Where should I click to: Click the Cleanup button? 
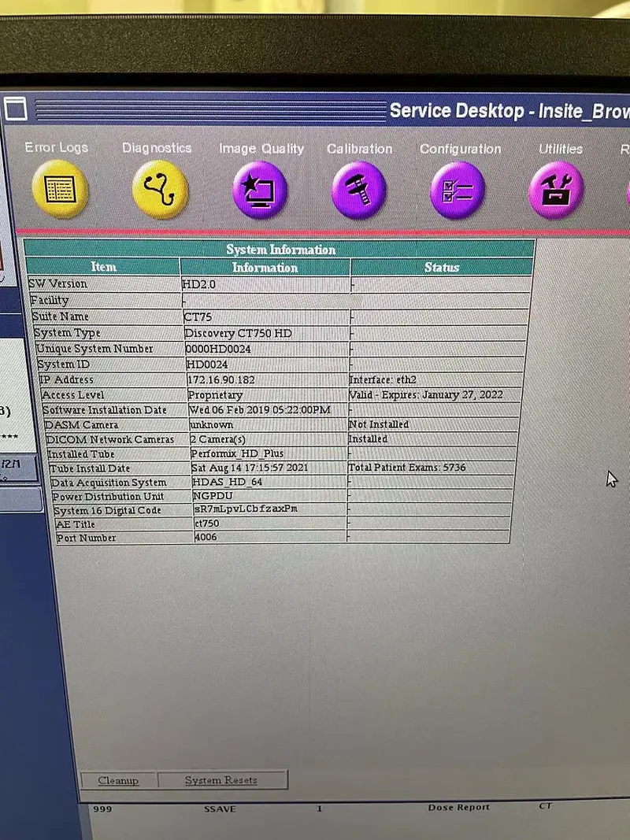pyautogui.click(x=118, y=780)
